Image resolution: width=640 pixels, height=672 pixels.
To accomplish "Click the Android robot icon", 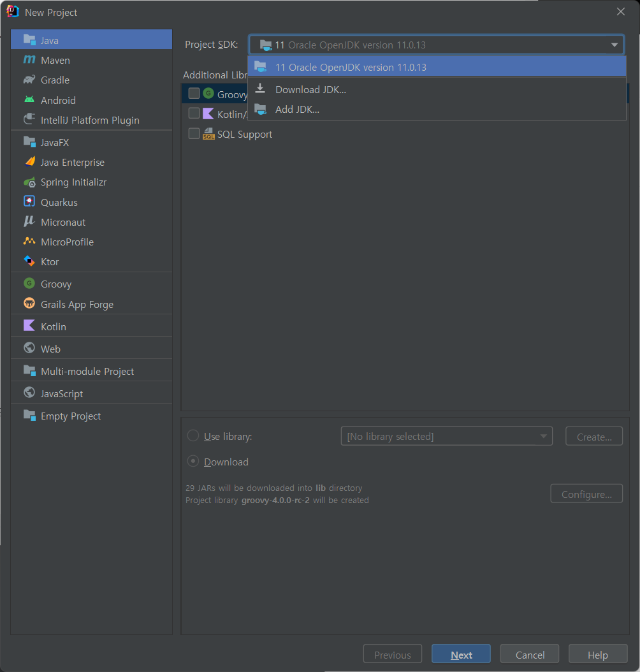I will pos(29,100).
